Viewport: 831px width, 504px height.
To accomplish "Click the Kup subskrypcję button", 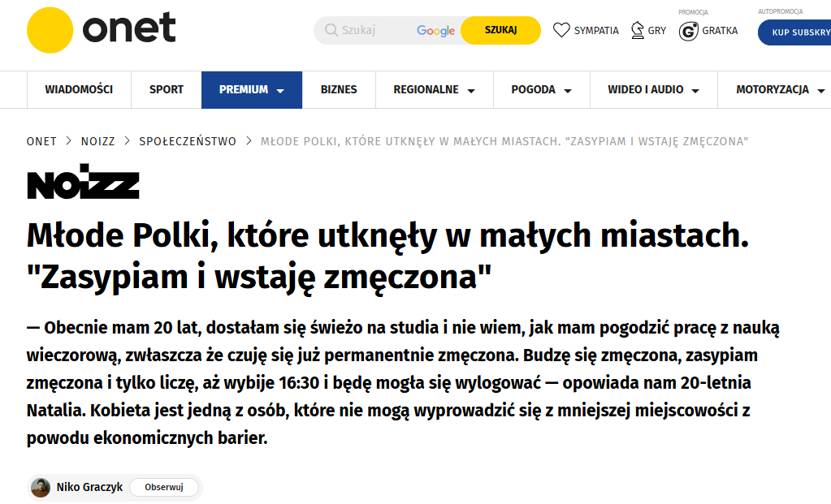I will pyautogui.click(x=794, y=32).
